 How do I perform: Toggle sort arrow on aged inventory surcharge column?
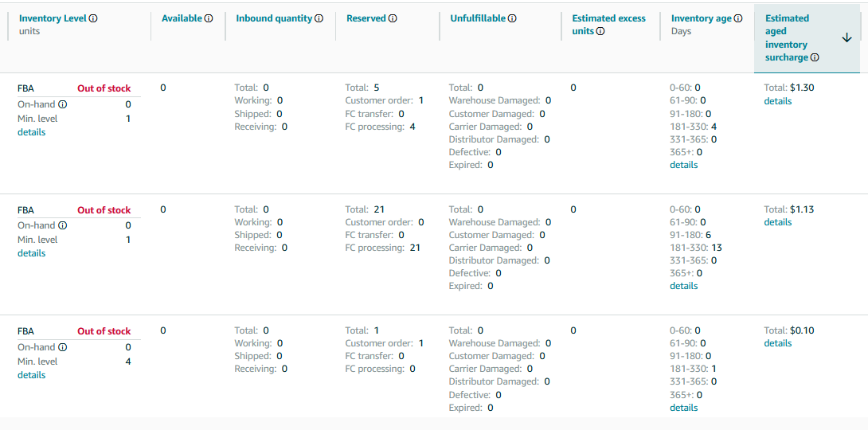point(846,37)
